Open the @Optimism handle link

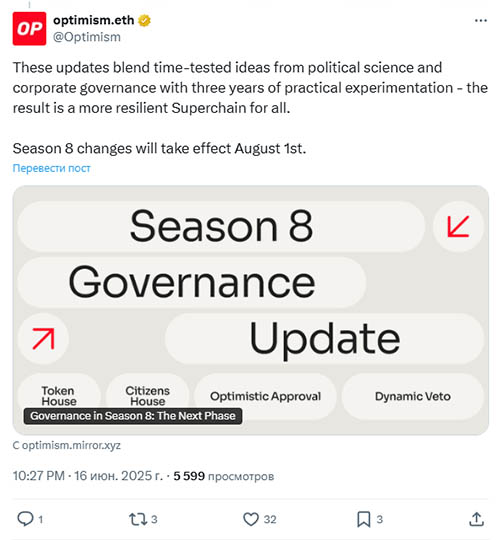coord(87,37)
